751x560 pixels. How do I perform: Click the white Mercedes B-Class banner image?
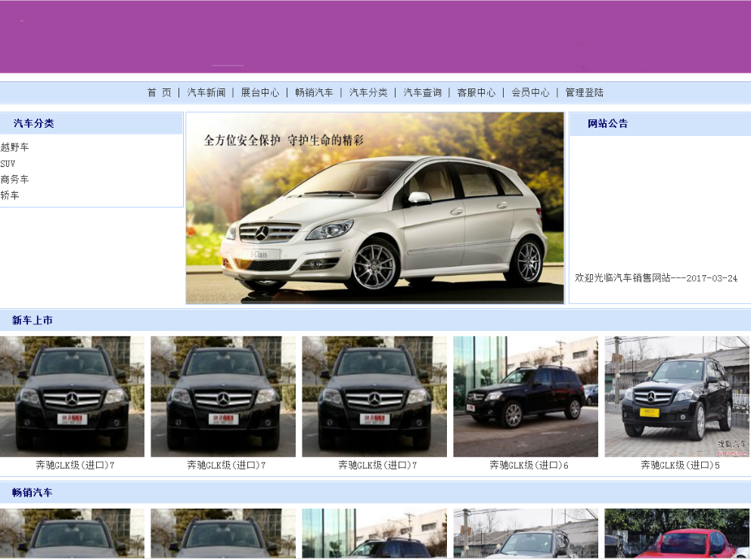[375, 209]
